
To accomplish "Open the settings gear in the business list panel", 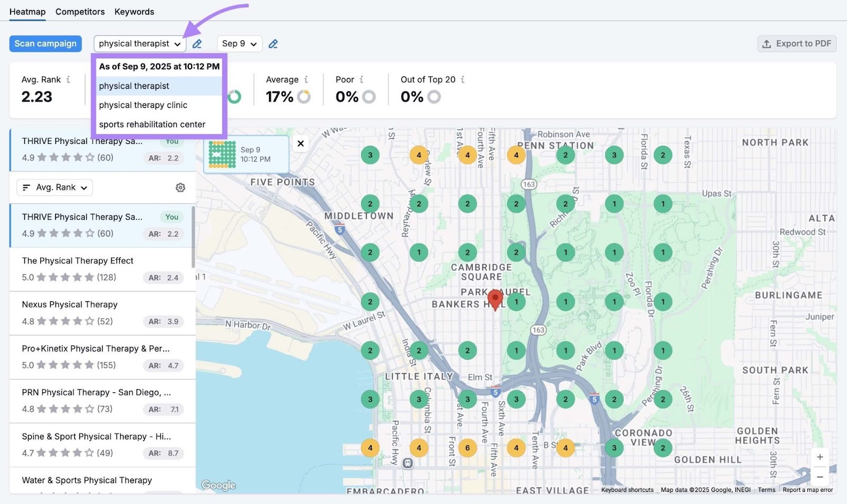I will [x=180, y=187].
